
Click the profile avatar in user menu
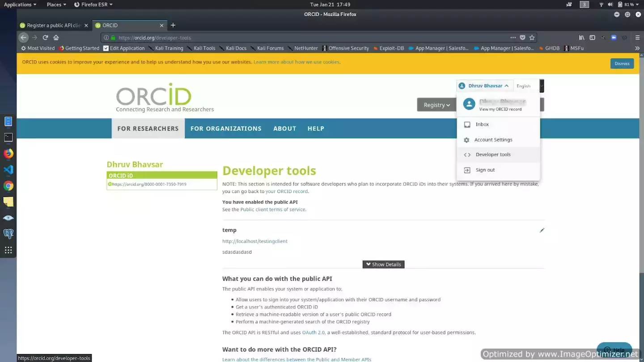(x=469, y=104)
